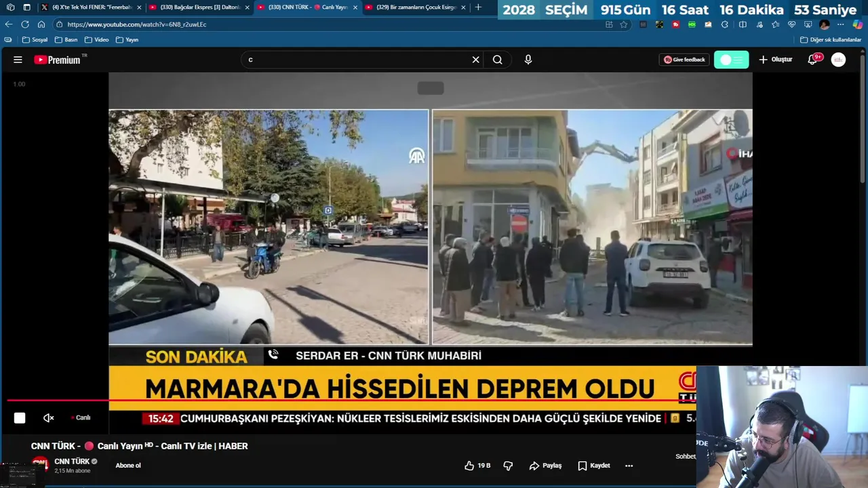The image size is (868, 488).
Task: Like the video with thumbs-up
Action: click(x=477, y=466)
